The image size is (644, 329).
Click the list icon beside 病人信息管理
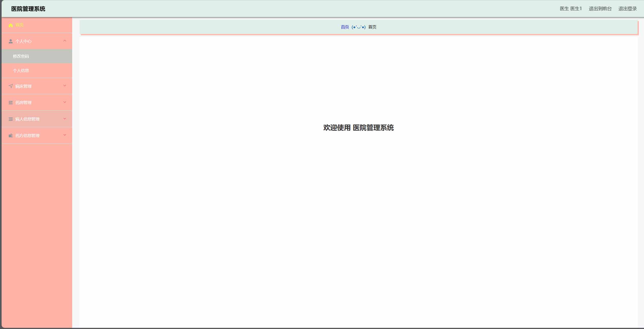[11, 119]
